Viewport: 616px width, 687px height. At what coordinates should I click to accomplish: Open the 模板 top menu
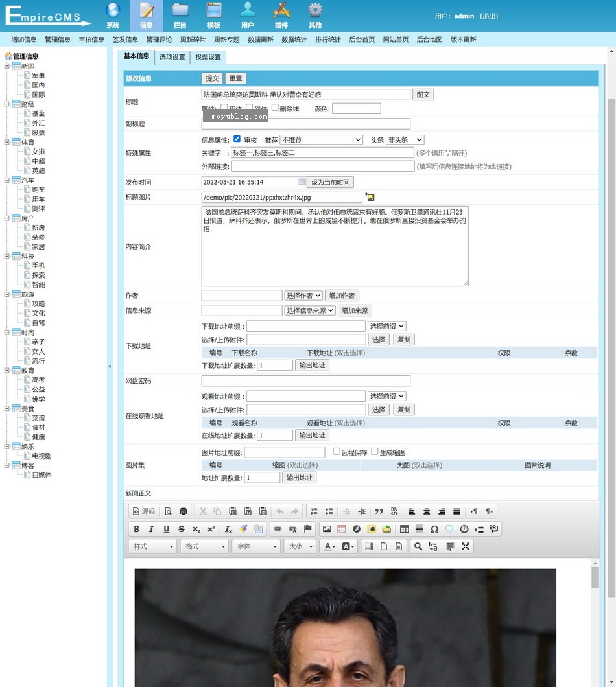pyautogui.click(x=214, y=16)
